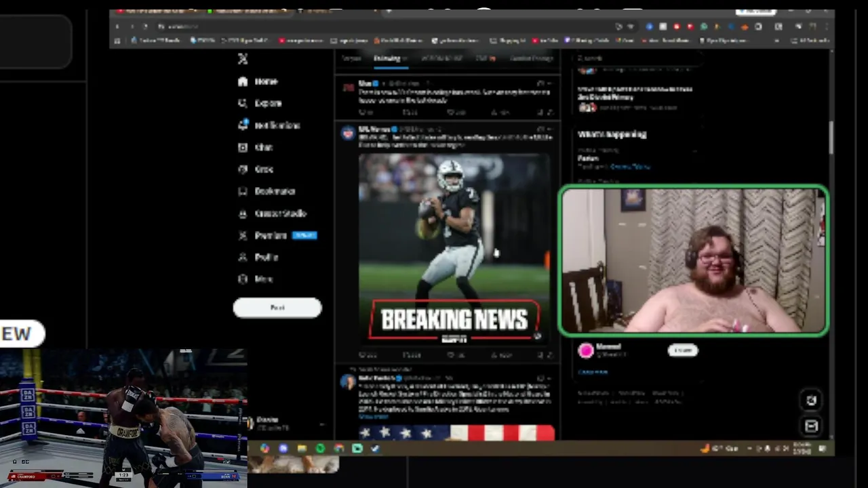Viewport: 868px width, 488px height.
Task: Reply to the Breaking News tweet
Action: (x=367, y=354)
